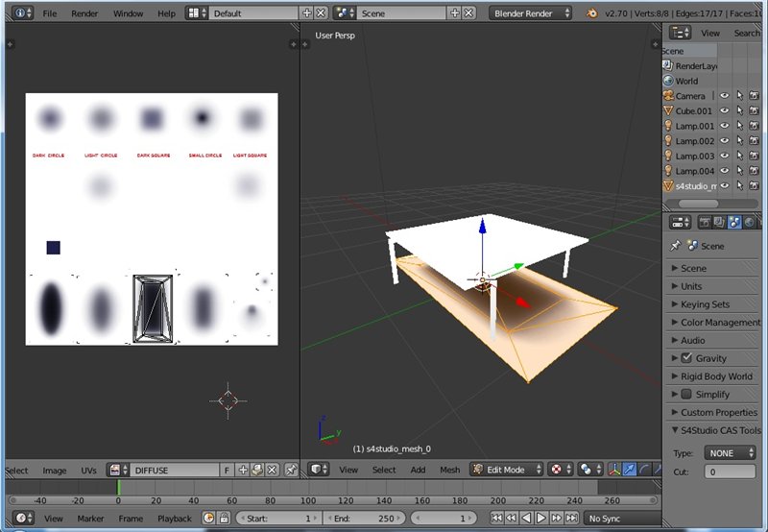Open the World properties tab icon
768x532 pixels.
tap(749, 222)
